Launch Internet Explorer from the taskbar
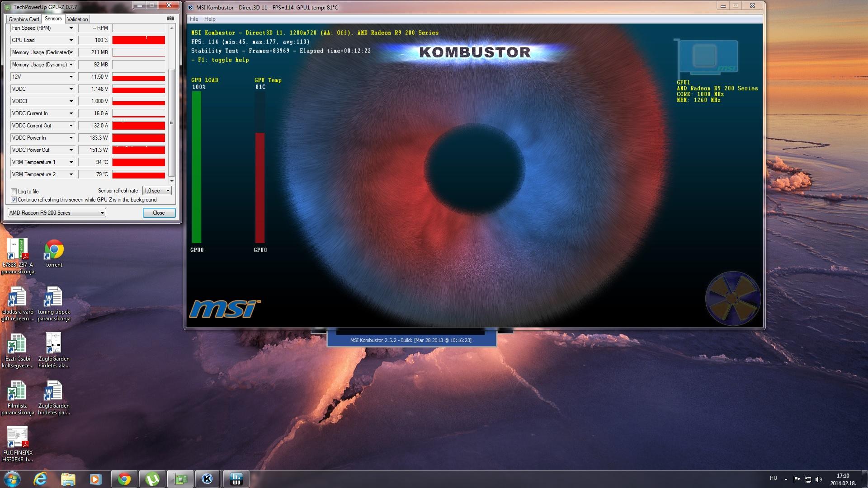Viewport: 868px width, 488px height. (x=40, y=479)
